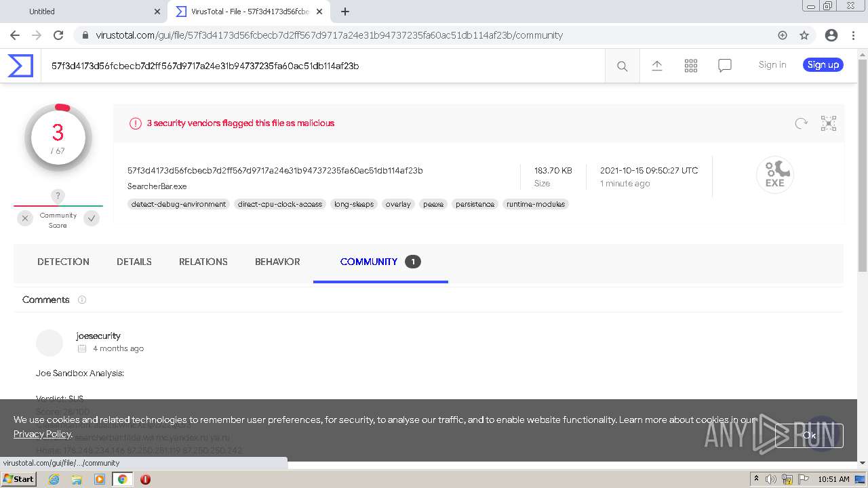
Task: Click the persistence tag
Action: [x=475, y=204]
